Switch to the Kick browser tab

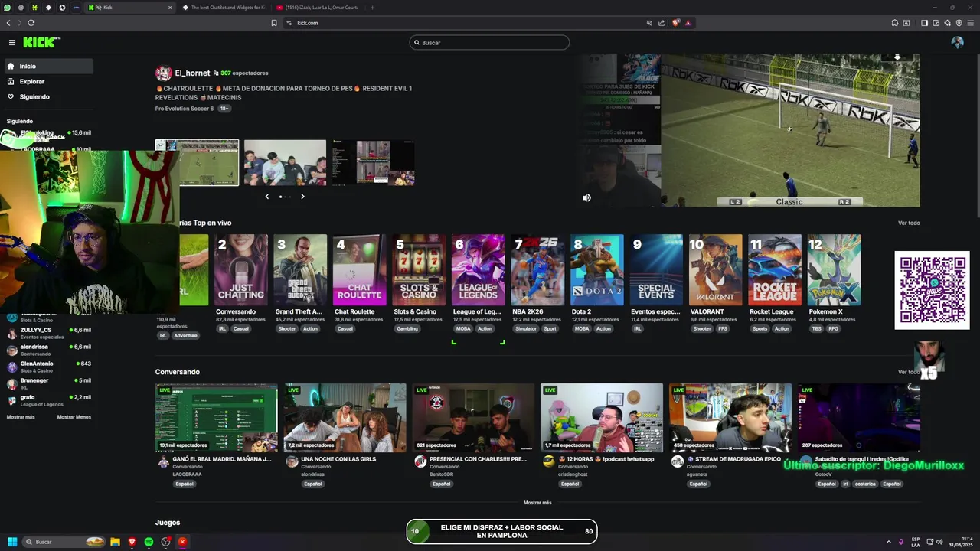[130, 8]
